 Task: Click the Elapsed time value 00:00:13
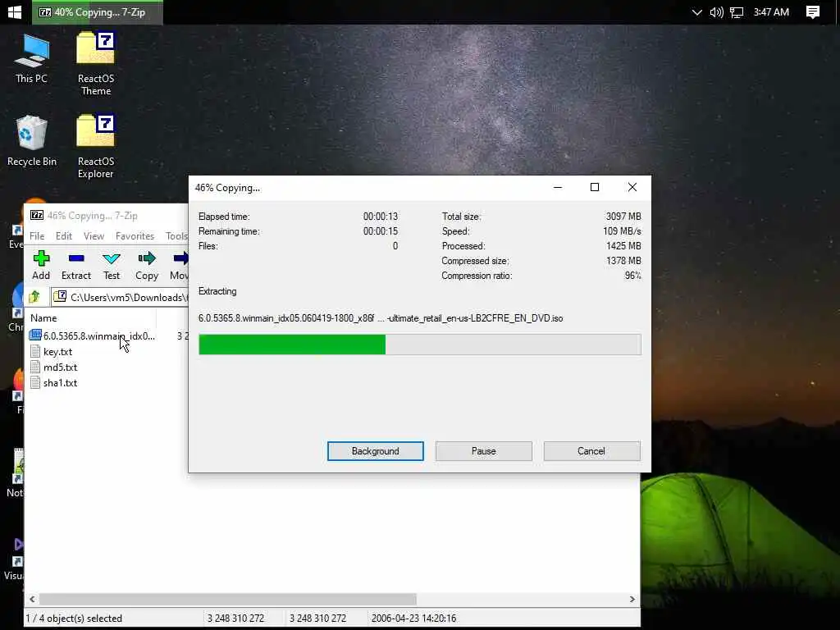coord(381,217)
